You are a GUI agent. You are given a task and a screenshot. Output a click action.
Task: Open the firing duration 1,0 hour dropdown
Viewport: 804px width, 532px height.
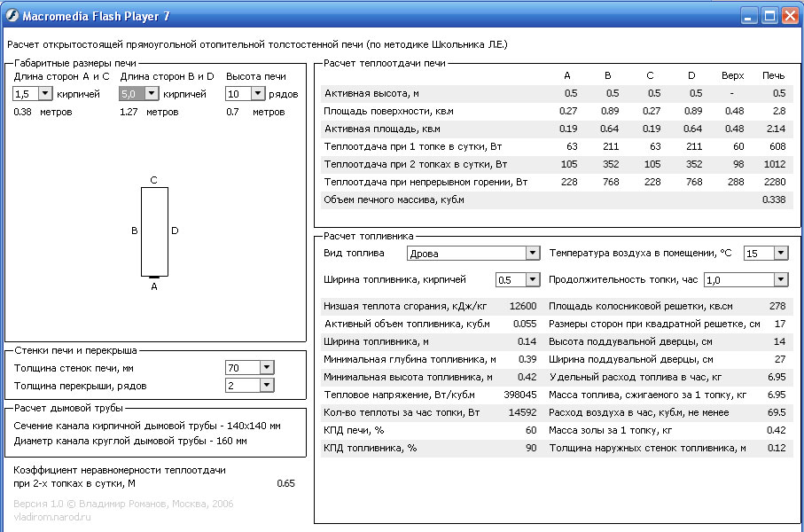781,279
